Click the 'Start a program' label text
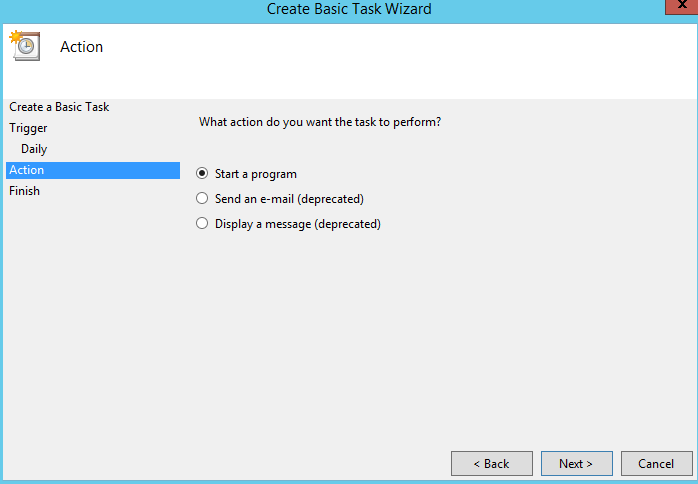Screen dimensions: 698x484 (256, 174)
